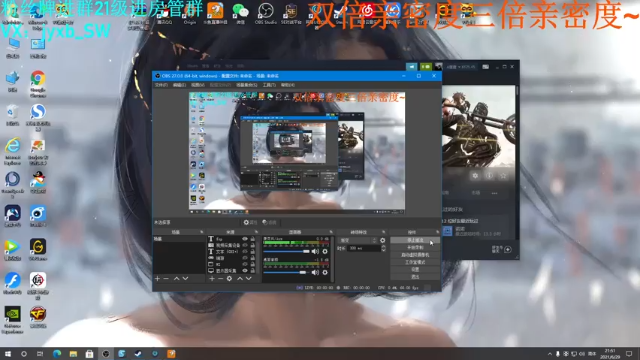Toggle visibility of the display capture source

[x=245, y=270]
